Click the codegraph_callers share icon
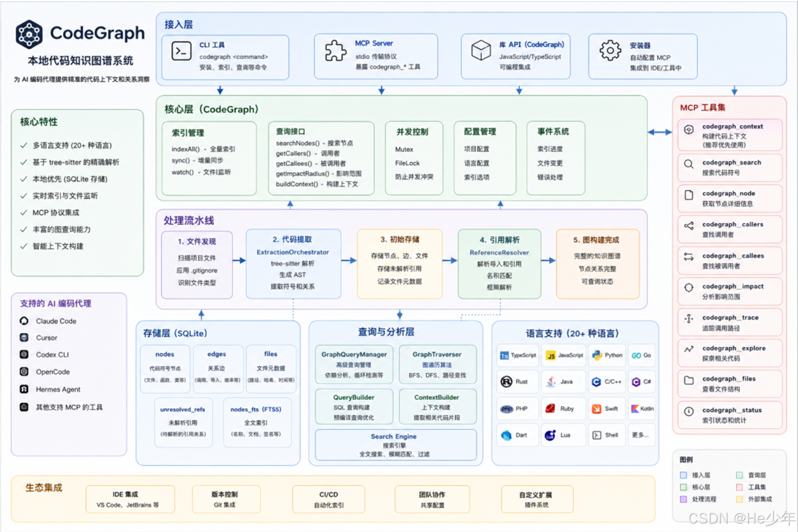This screenshot has height=532, width=798. pos(689,226)
